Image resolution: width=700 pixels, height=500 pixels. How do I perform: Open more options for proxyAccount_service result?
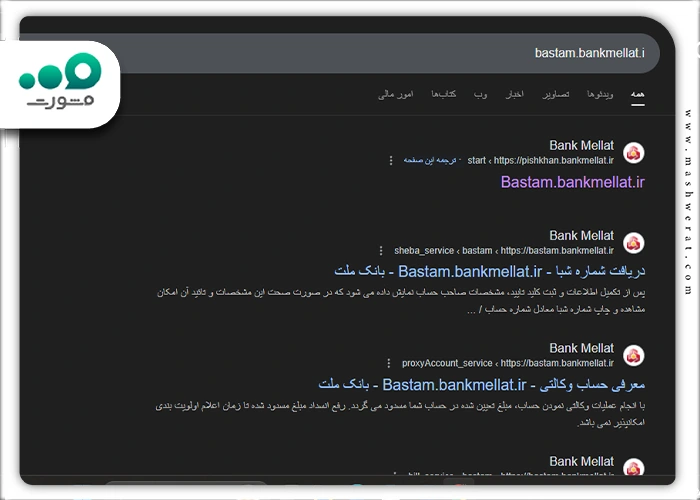(389, 363)
